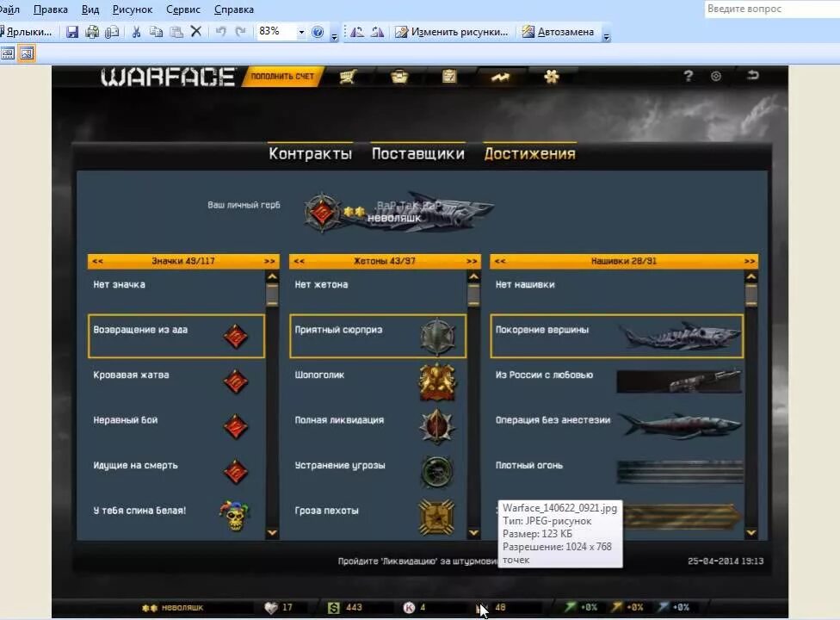
Task: Click up arrow of Значки scrollbar
Action: pyautogui.click(x=272, y=277)
